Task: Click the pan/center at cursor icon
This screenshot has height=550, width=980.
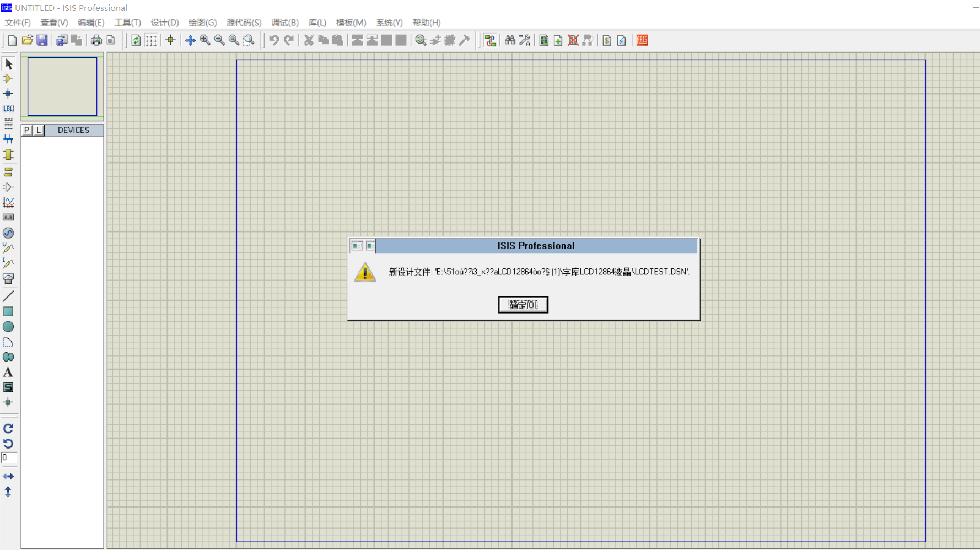Action: click(x=190, y=40)
